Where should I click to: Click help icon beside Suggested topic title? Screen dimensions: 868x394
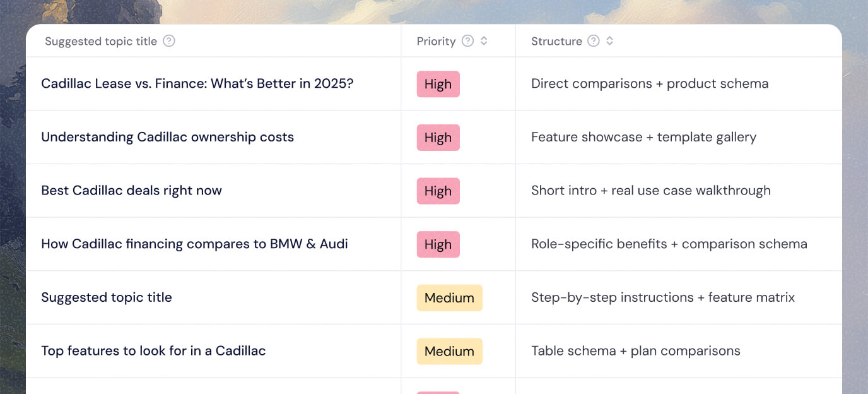coord(169,41)
